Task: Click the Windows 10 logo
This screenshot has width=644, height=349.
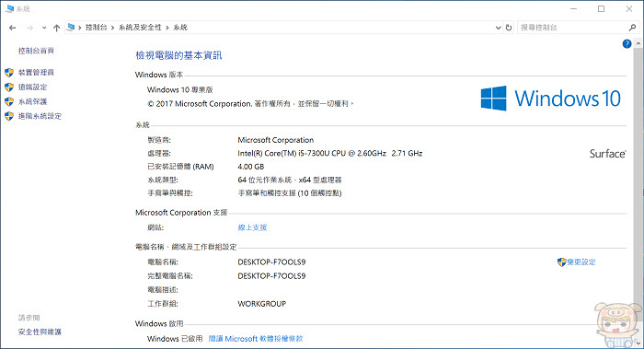Action: click(x=550, y=99)
